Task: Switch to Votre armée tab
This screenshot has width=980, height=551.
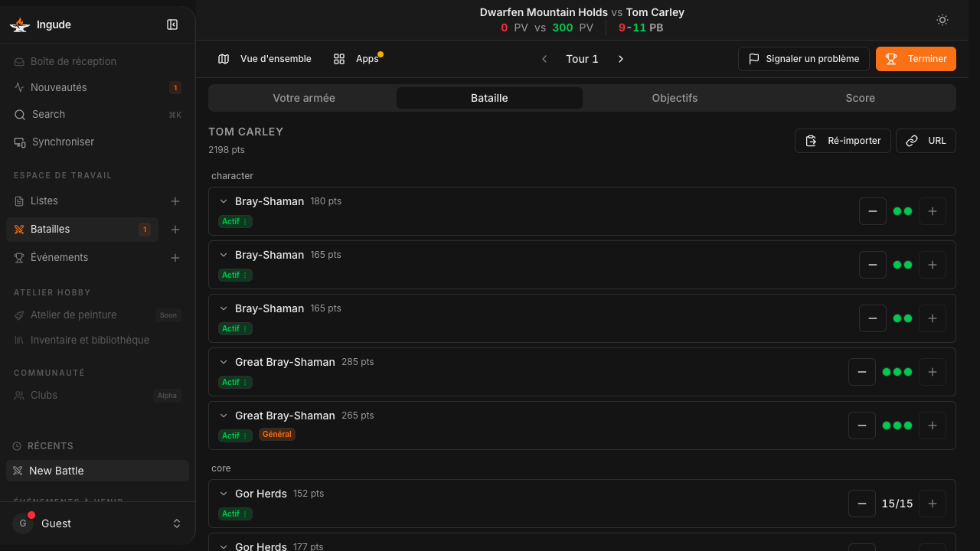Action: [304, 98]
